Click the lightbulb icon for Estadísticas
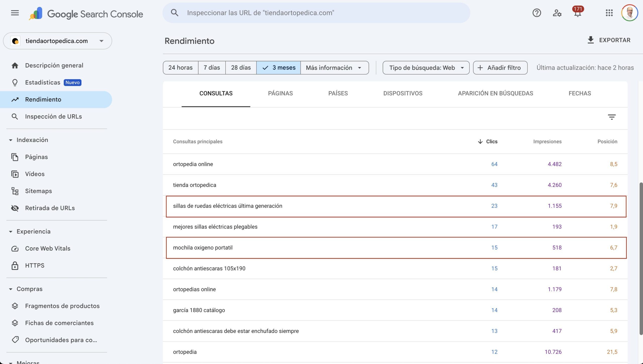Viewport: 643px width, 364px height. (x=15, y=83)
